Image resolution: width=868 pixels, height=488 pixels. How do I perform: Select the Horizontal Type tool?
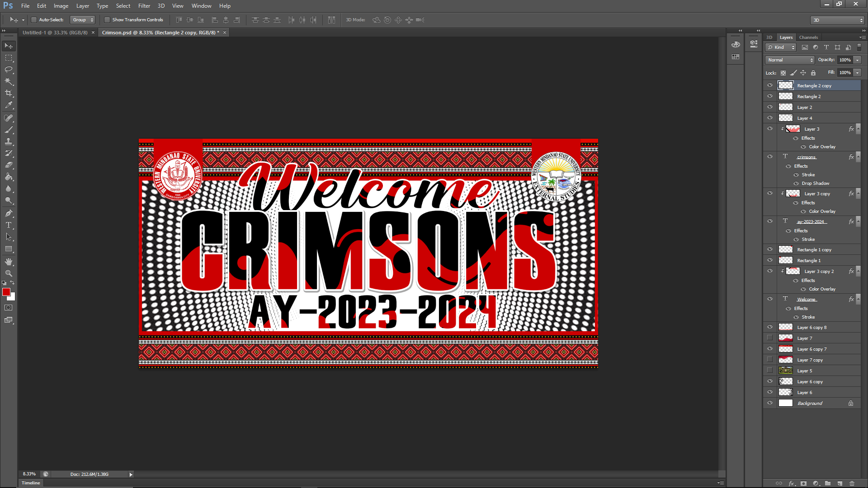point(9,225)
